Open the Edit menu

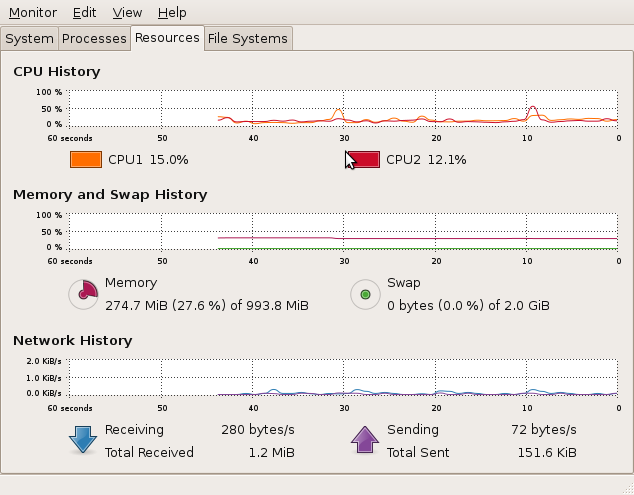point(84,13)
